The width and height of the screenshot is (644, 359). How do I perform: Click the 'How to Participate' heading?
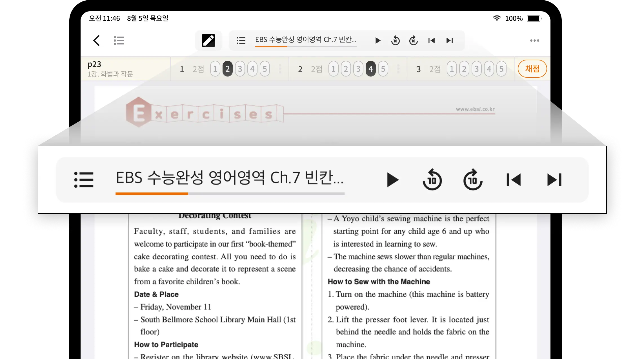click(x=166, y=345)
